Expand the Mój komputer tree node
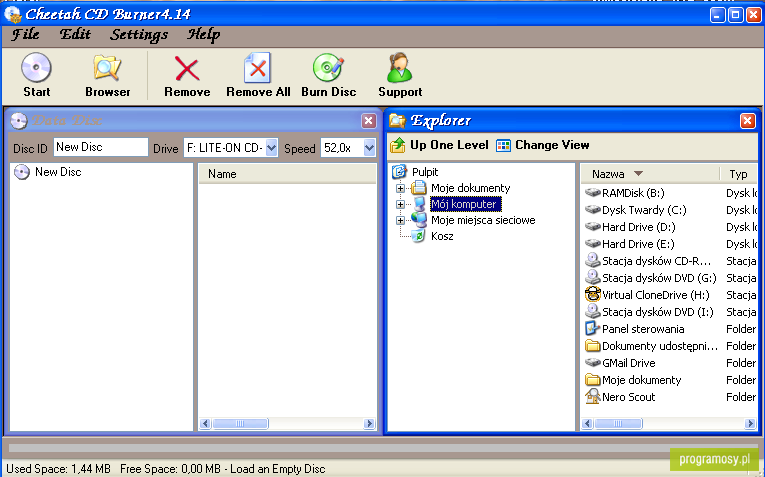This screenshot has height=477, width=765. 400,204
